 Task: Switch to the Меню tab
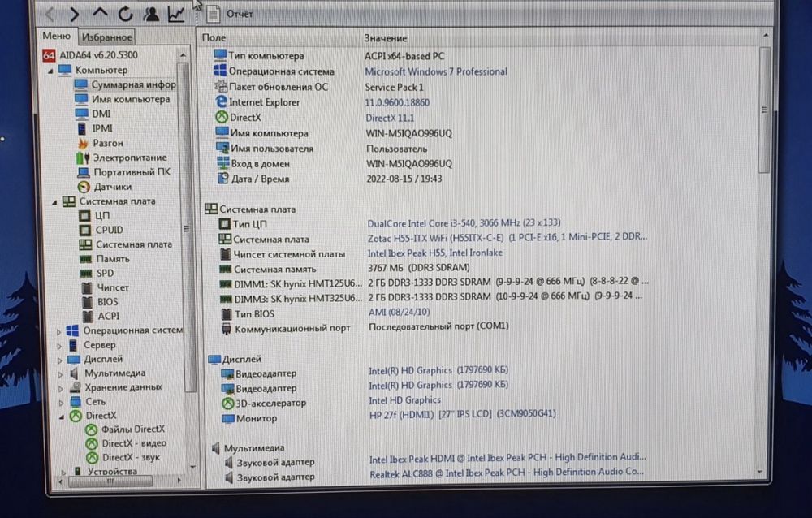pos(57,36)
